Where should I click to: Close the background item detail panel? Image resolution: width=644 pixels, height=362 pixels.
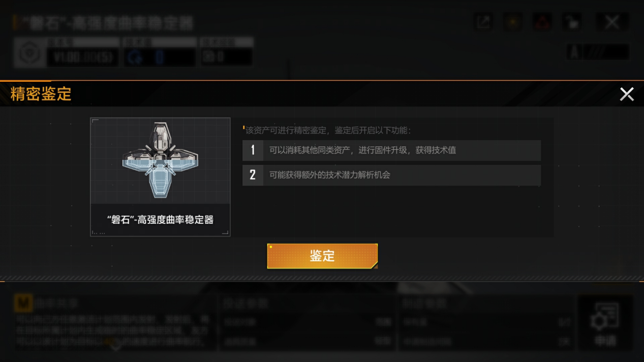click(612, 22)
